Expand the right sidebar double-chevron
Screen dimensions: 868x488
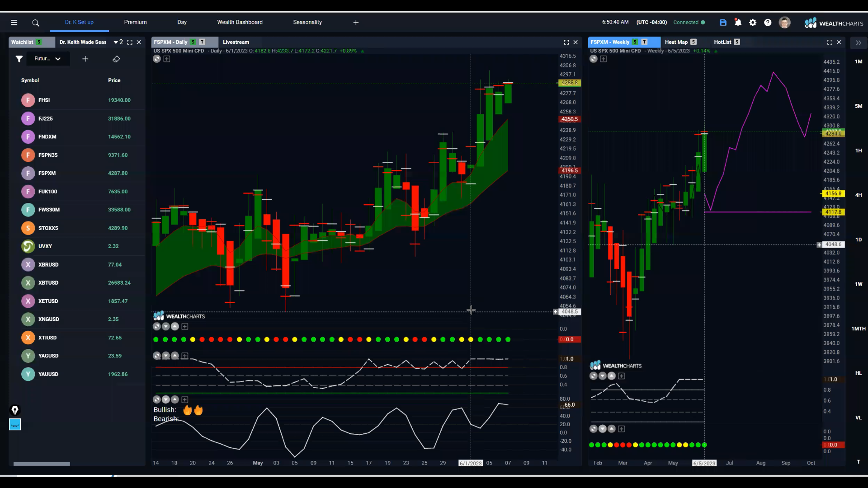[858, 42]
